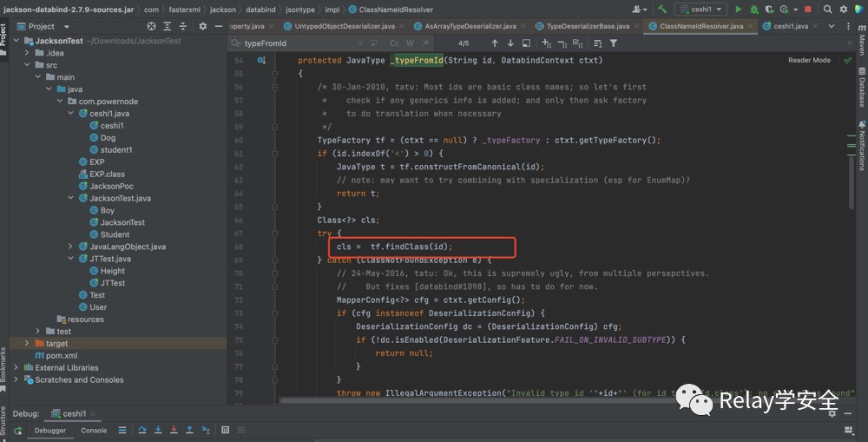Expand the target folder

coord(27,343)
